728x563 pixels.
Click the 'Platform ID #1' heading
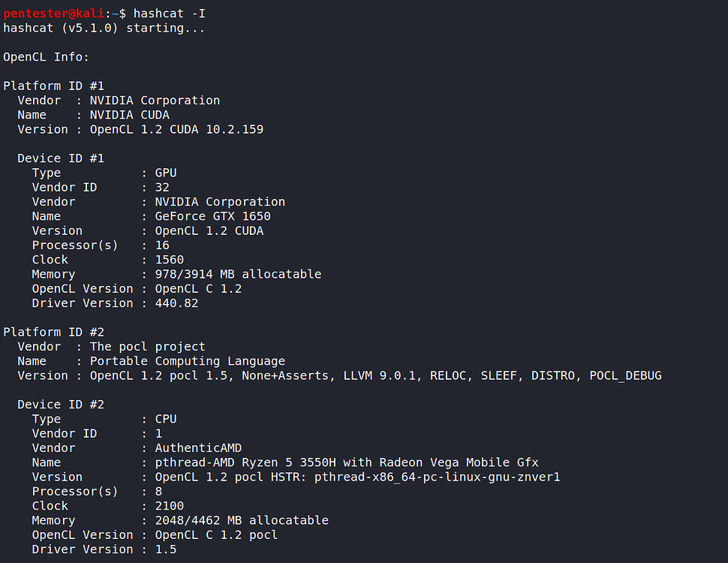click(54, 86)
